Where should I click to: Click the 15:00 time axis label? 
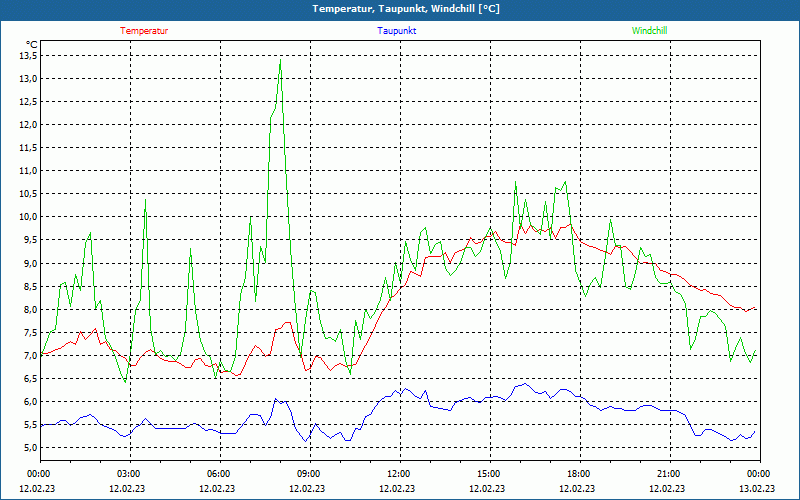coord(490,474)
